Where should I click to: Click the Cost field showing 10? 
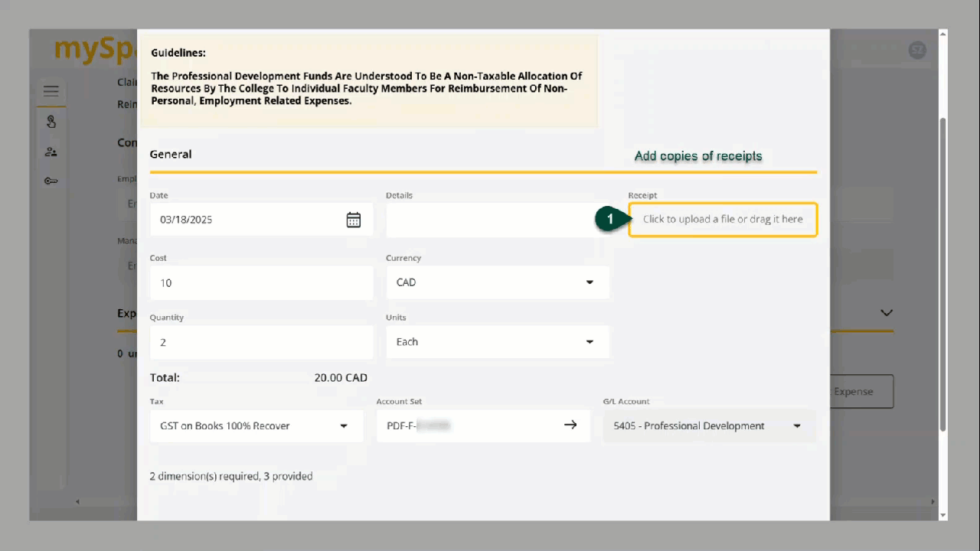click(x=262, y=282)
